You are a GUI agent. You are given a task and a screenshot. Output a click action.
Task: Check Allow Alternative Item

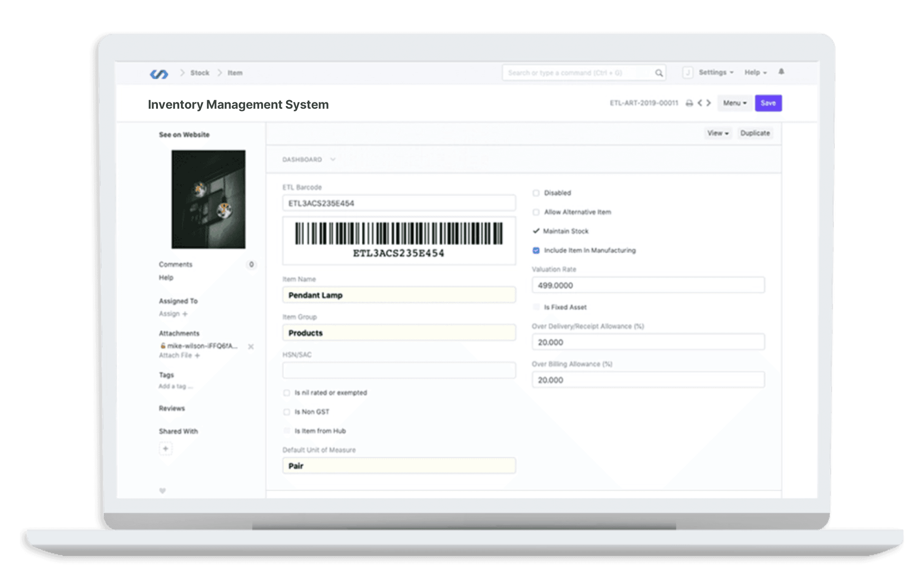pos(536,212)
